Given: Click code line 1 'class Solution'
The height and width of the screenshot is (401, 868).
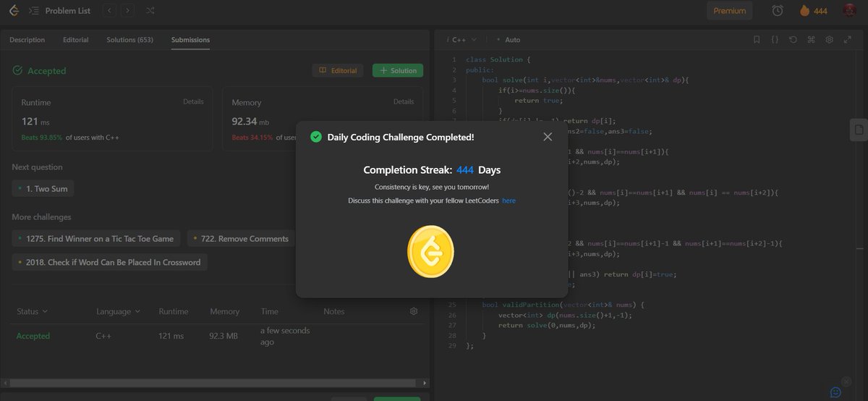Looking at the screenshot, I should point(498,59).
